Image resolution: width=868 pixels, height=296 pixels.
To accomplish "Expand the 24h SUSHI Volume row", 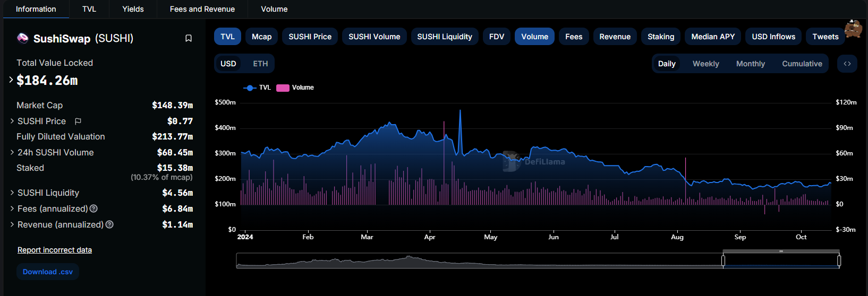I will point(12,153).
